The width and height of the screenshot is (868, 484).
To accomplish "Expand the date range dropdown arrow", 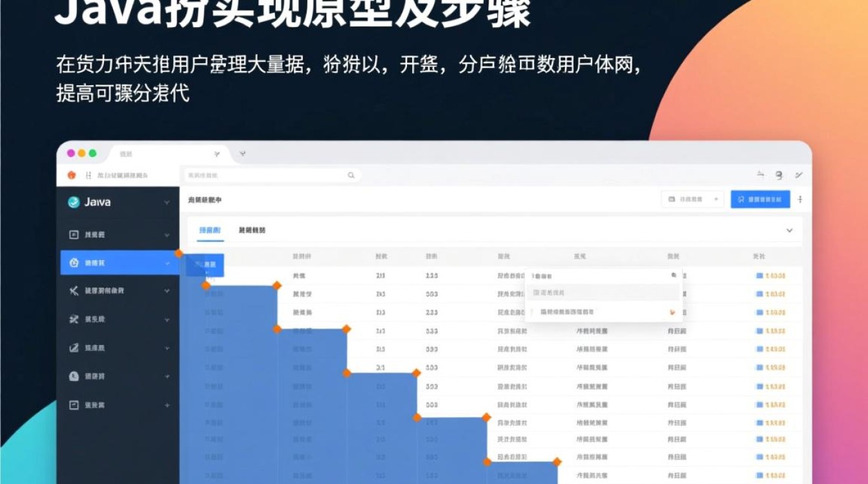I will (716, 199).
